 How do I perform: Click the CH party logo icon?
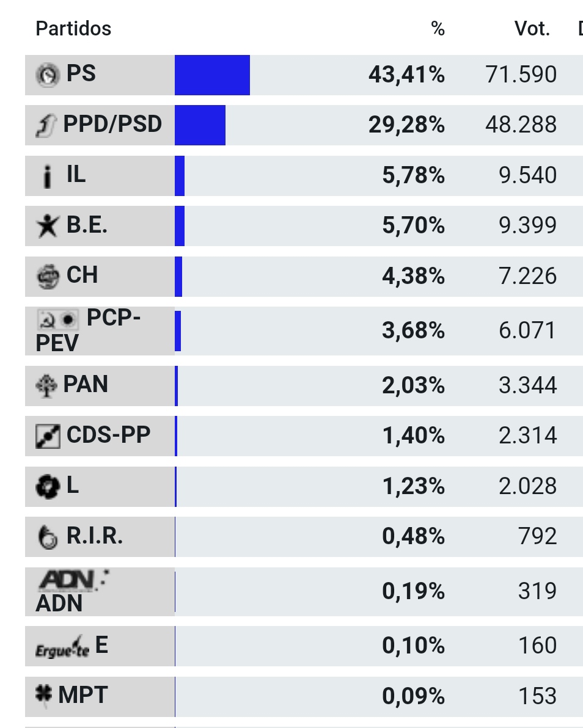click(48, 277)
